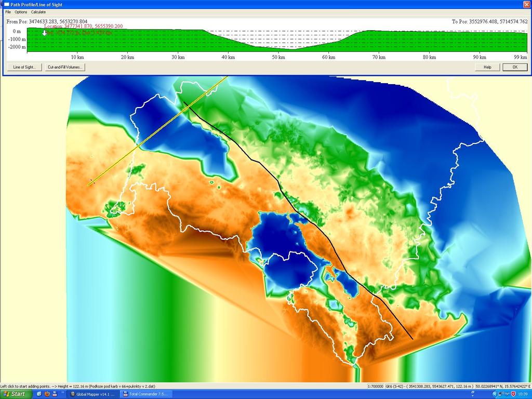This screenshot has width=532, height=399.
Task: Click the floppy disk Quick Launch icon
Action: pyautogui.click(x=55, y=394)
